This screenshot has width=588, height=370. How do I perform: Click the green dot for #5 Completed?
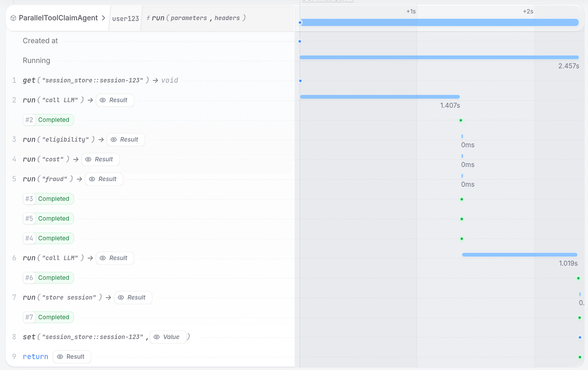[462, 219]
